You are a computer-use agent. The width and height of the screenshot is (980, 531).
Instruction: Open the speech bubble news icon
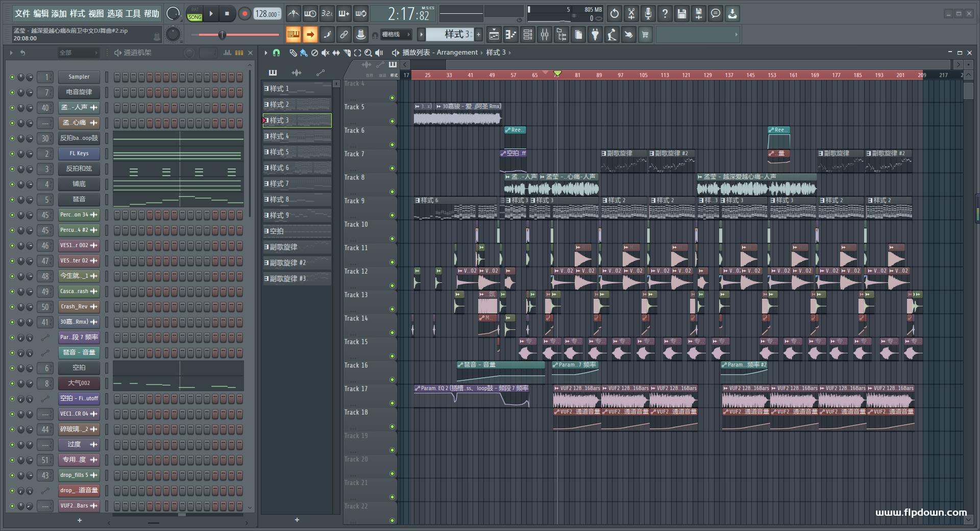[x=716, y=14]
